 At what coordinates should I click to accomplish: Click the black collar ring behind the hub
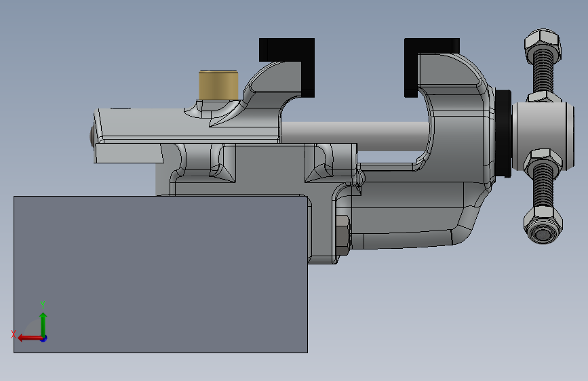[503, 133]
